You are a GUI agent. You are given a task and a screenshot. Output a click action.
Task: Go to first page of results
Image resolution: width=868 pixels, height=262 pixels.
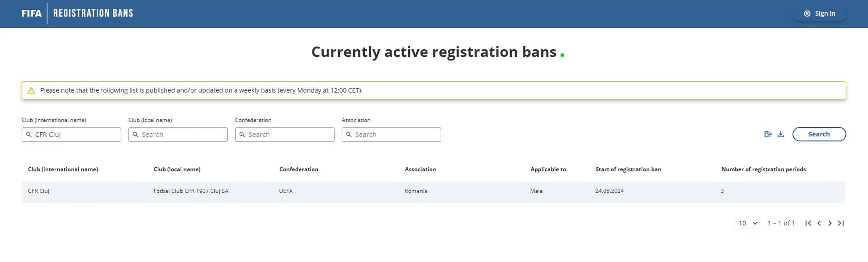coord(808,223)
